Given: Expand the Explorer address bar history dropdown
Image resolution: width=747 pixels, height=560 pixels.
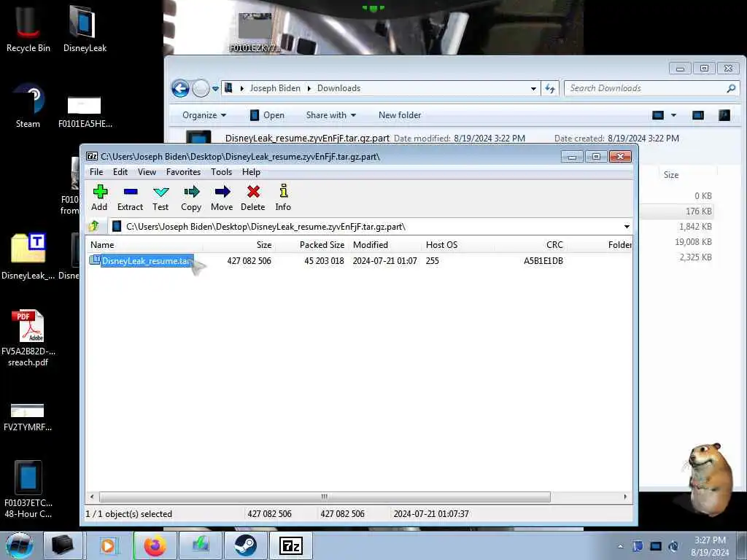Looking at the screenshot, I should [x=533, y=88].
